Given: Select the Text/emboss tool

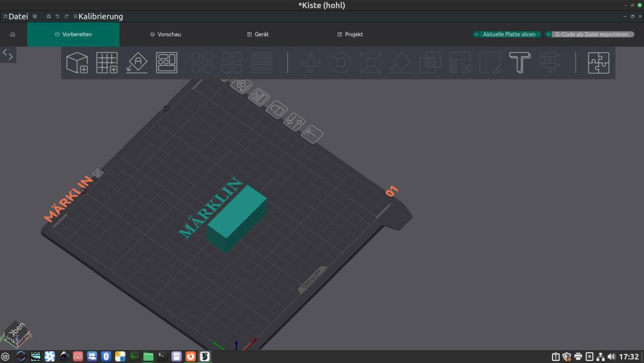Looking at the screenshot, I should pyautogui.click(x=519, y=63).
